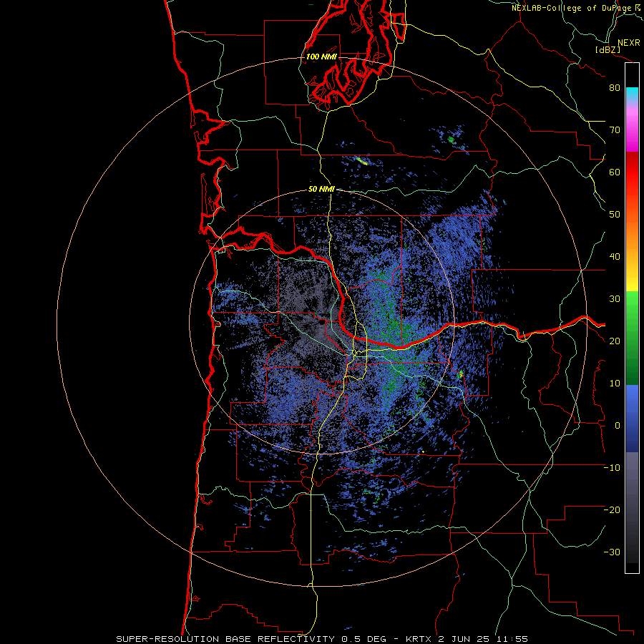This screenshot has width=644, height=644.
Task: Click the cyan band on the reflectivity color bar
Action: (632, 94)
